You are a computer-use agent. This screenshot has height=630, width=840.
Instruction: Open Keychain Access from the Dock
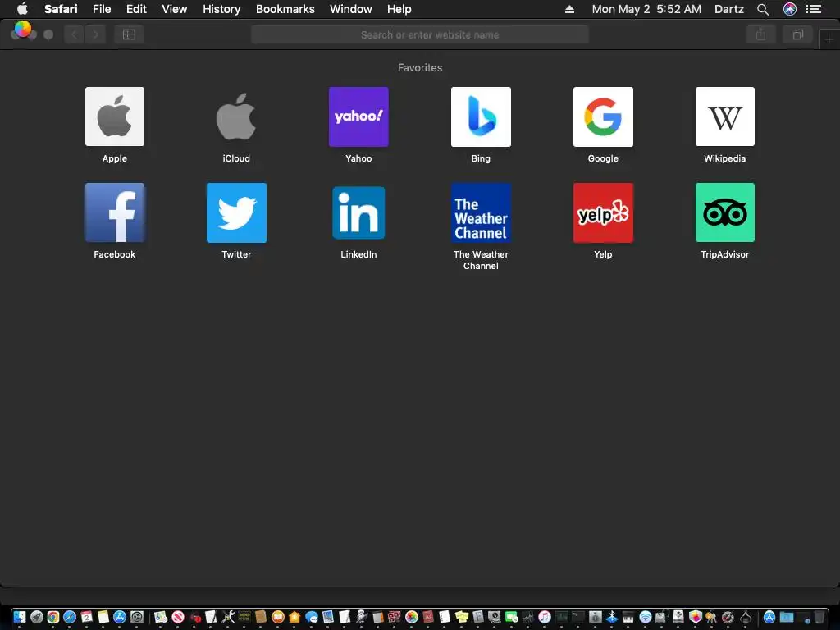711,617
